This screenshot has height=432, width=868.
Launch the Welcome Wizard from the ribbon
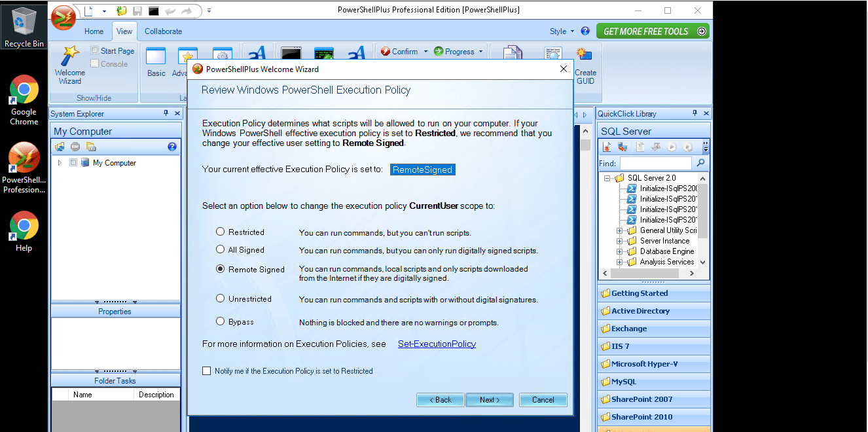click(69, 65)
